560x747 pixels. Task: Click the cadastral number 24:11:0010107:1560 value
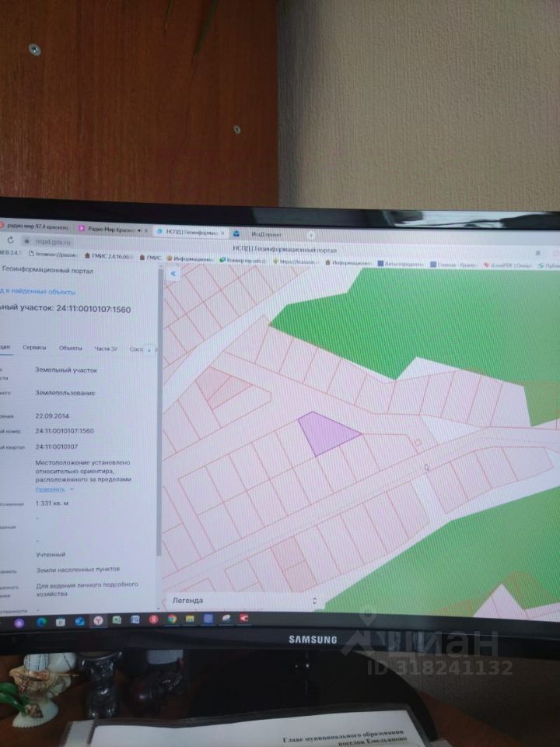click(x=65, y=430)
